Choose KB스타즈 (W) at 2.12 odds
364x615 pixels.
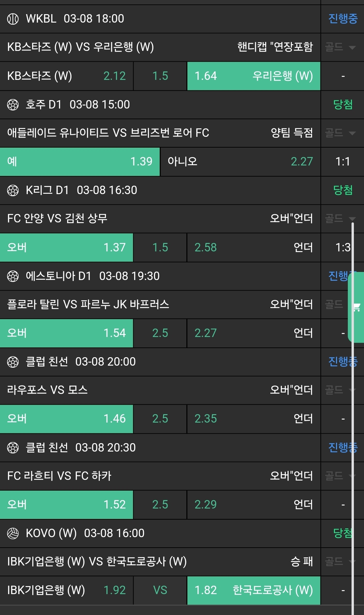coord(66,76)
